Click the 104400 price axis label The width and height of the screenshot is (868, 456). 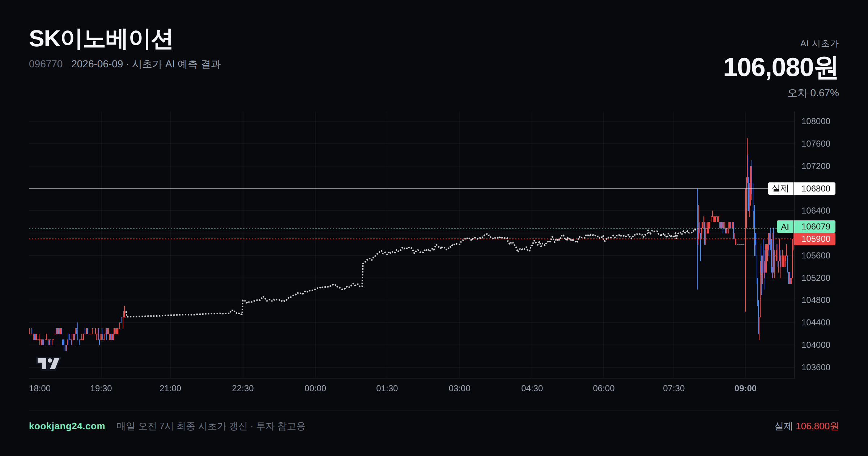[816, 322]
